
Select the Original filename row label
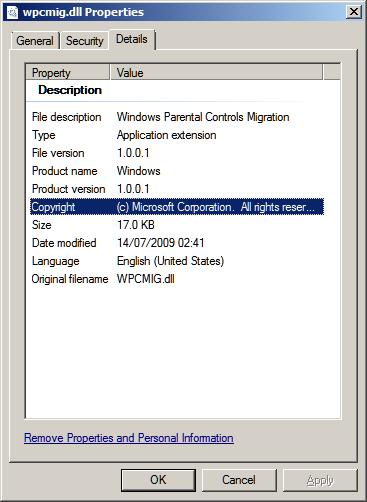70,279
